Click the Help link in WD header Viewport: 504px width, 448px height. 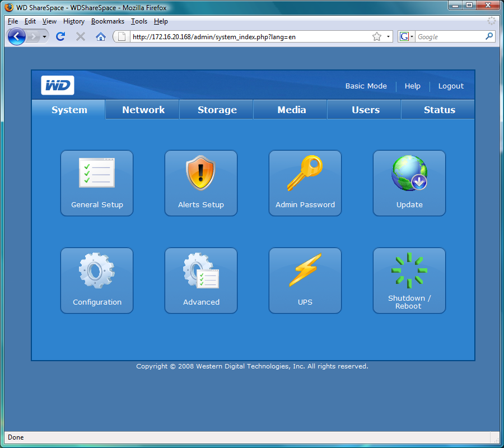click(x=412, y=86)
